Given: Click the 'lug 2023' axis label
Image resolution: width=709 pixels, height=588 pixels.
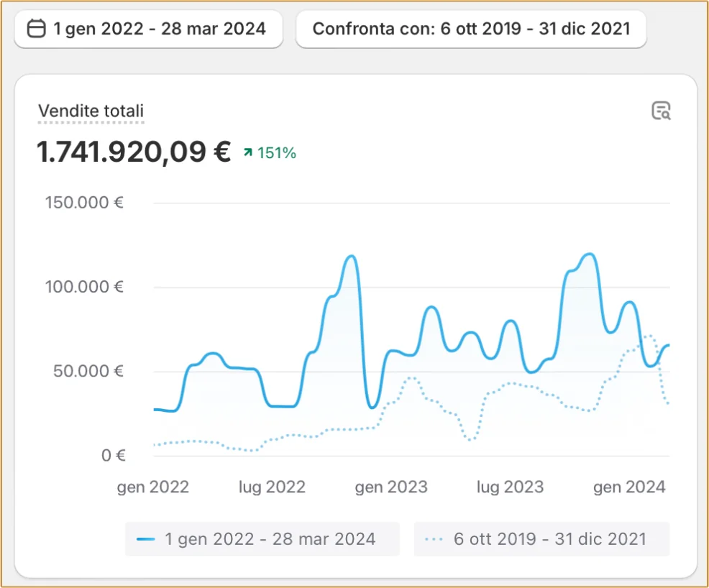Looking at the screenshot, I should point(510,487).
